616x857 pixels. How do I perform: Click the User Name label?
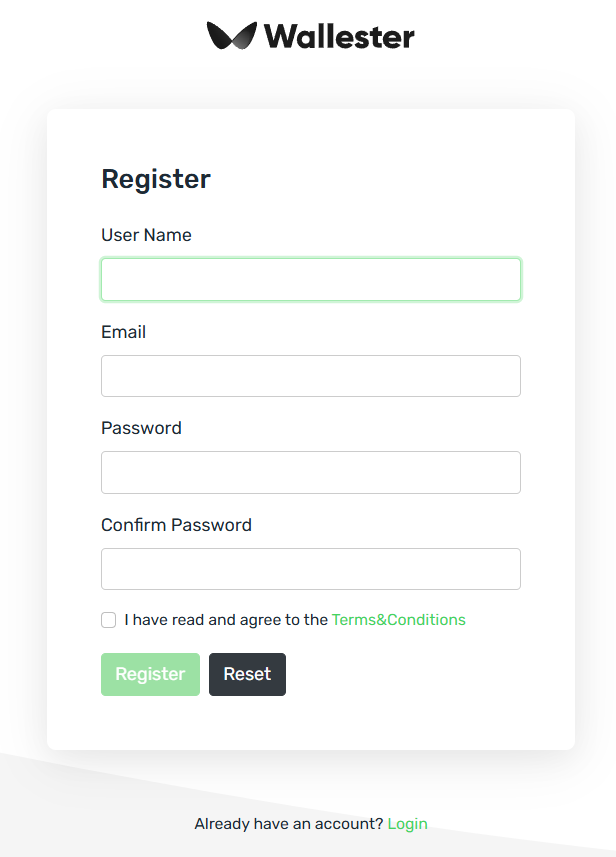[146, 235]
